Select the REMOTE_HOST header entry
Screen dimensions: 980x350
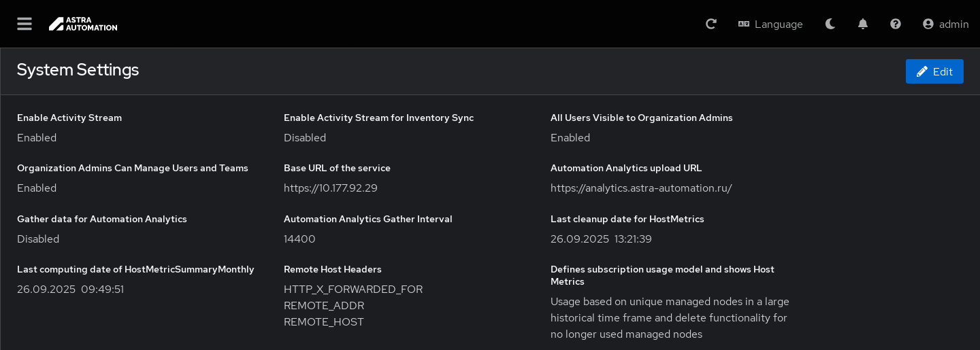[x=324, y=322]
